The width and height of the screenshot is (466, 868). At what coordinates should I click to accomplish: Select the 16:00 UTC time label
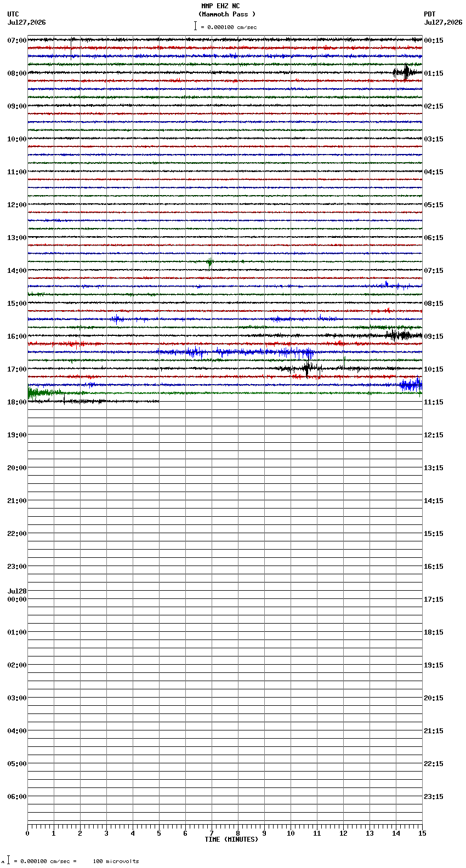pyautogui.click(x=17, y=336)
